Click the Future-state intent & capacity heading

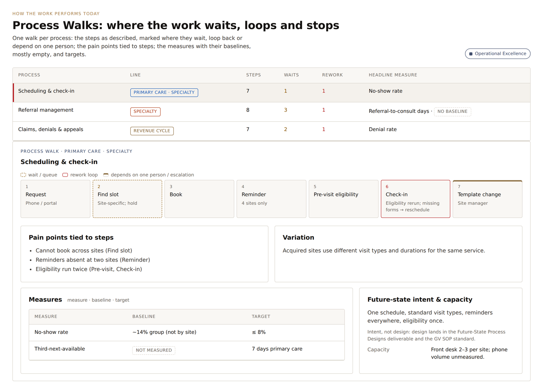tap(420, 300)
